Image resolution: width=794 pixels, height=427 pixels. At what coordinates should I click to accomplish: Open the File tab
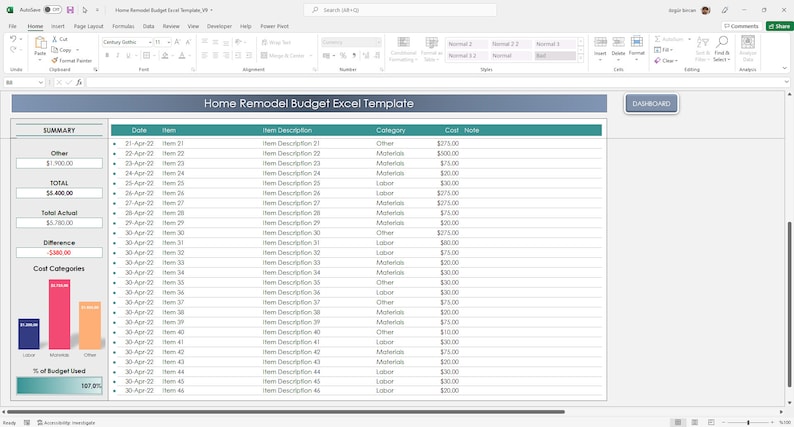(x=12, y=26)
